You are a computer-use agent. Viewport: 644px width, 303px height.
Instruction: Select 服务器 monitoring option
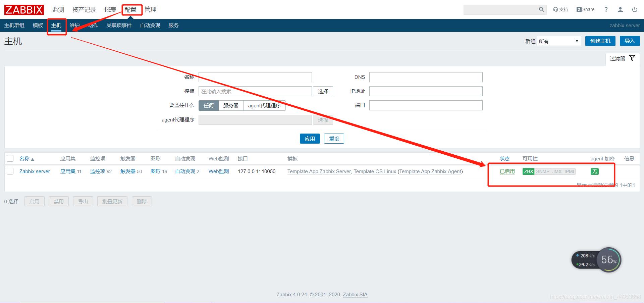click(x=231, y=105)
